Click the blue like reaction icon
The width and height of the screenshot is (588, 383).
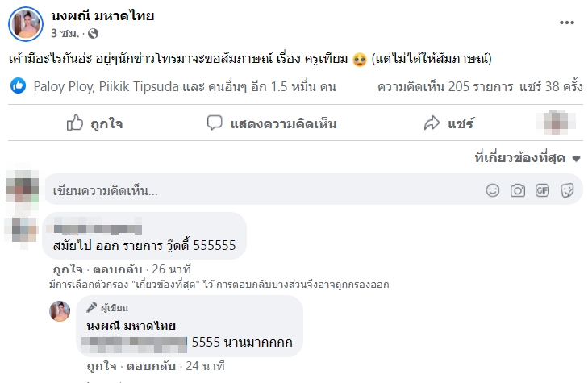coord(19,85)
